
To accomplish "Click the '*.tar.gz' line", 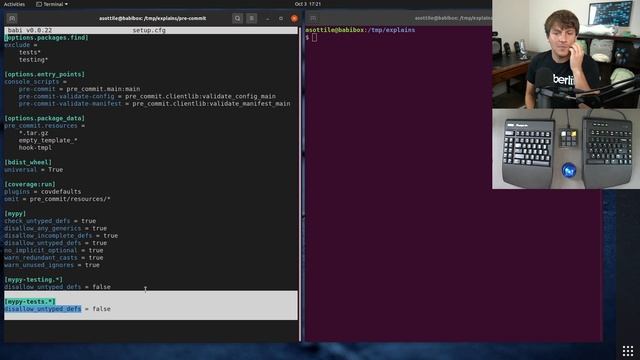I will click(x=33, y=133).
